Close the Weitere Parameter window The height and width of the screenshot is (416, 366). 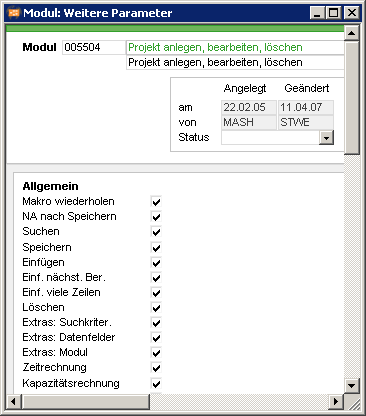pos(352,13)
